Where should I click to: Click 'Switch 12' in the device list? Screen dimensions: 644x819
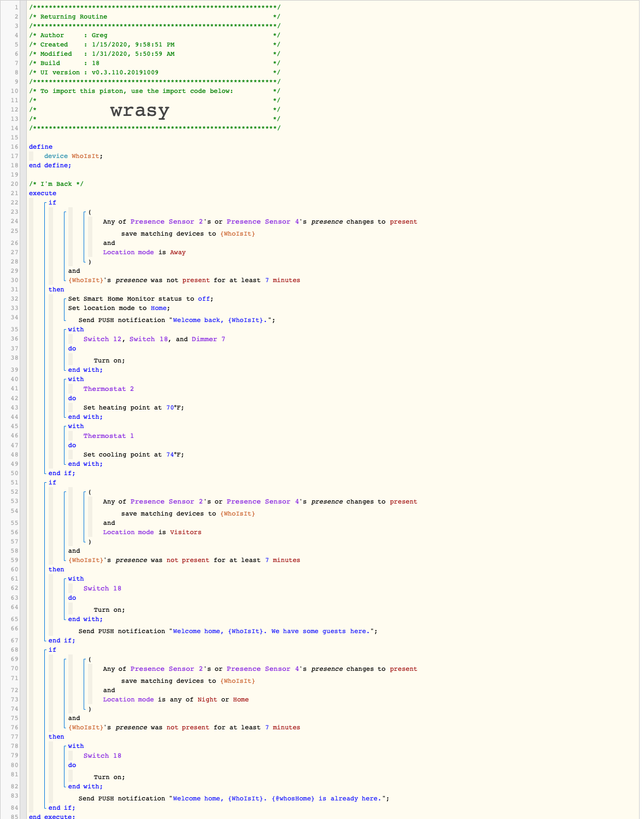click(103, 340)
